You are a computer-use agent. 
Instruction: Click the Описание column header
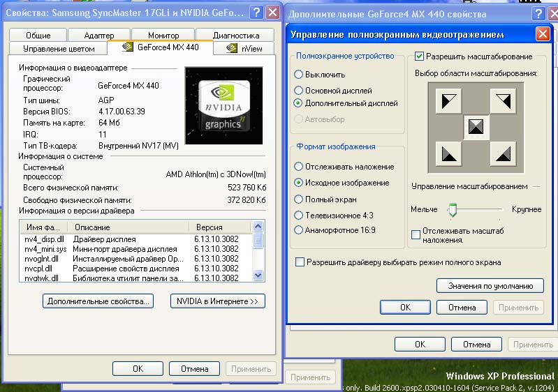130,227
